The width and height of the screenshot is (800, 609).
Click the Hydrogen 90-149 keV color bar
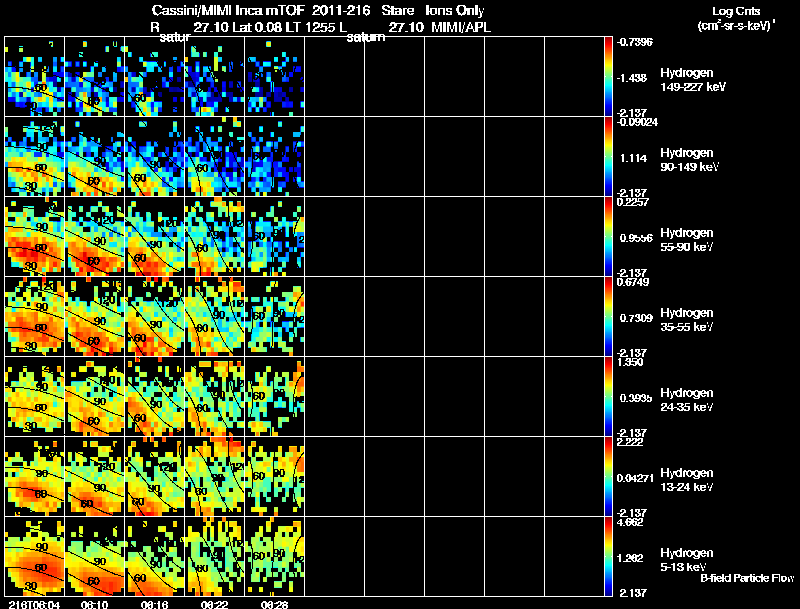[x=608, y=157]
